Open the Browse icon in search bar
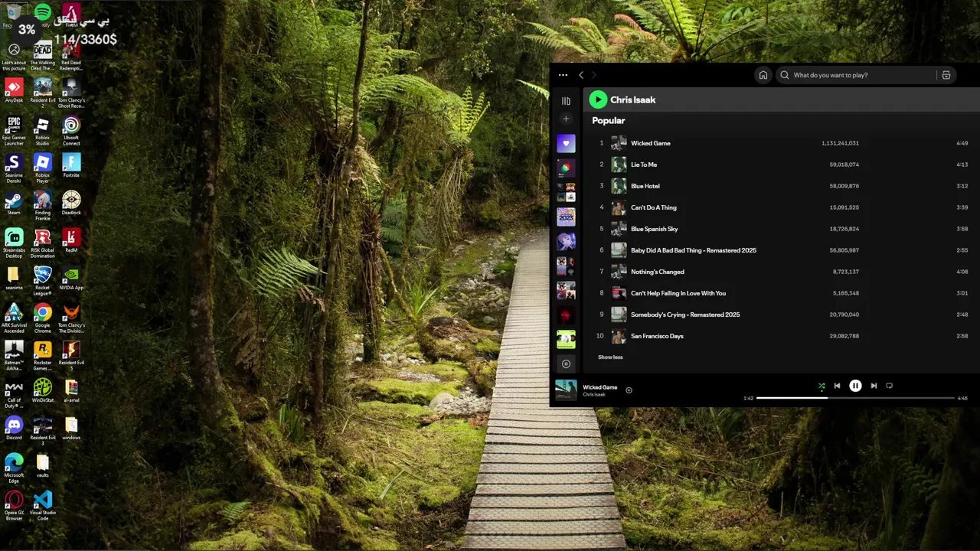Image resolution: width=980 pixels, height=551 pixels. click(x=946, y=75)
